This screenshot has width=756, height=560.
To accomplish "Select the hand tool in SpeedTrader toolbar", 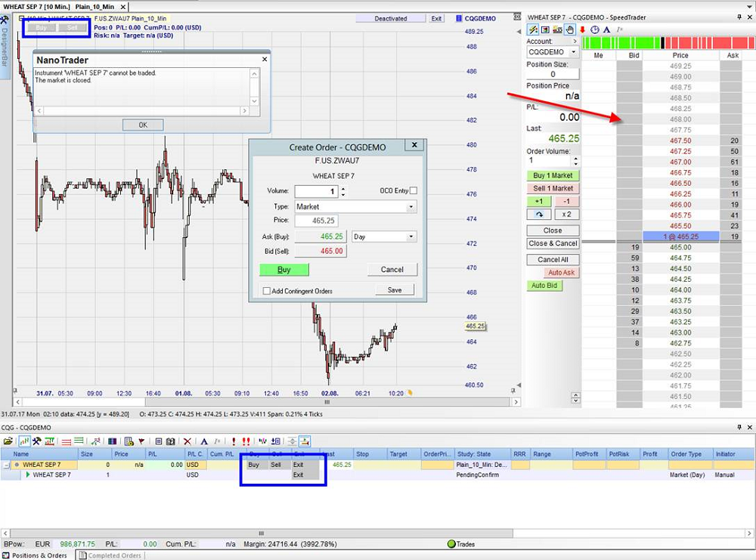I will tap(569, 30).
